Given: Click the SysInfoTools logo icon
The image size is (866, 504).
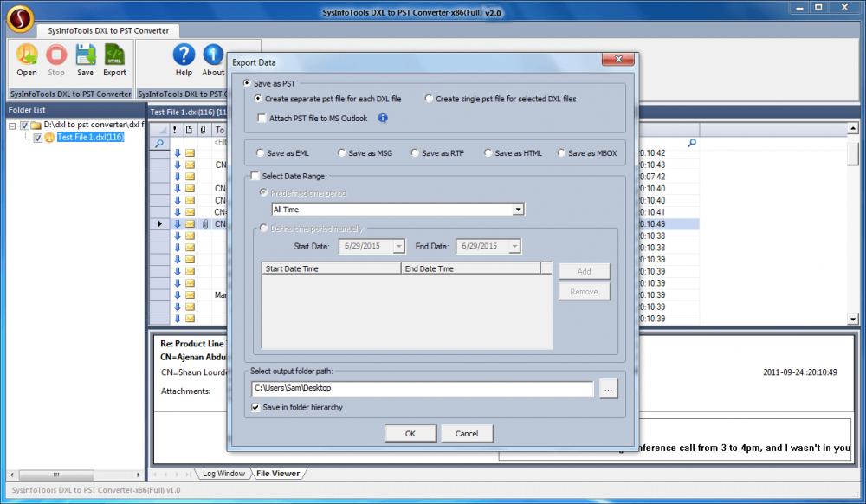Looking at the screenshot, I should (x=18, y=16).
